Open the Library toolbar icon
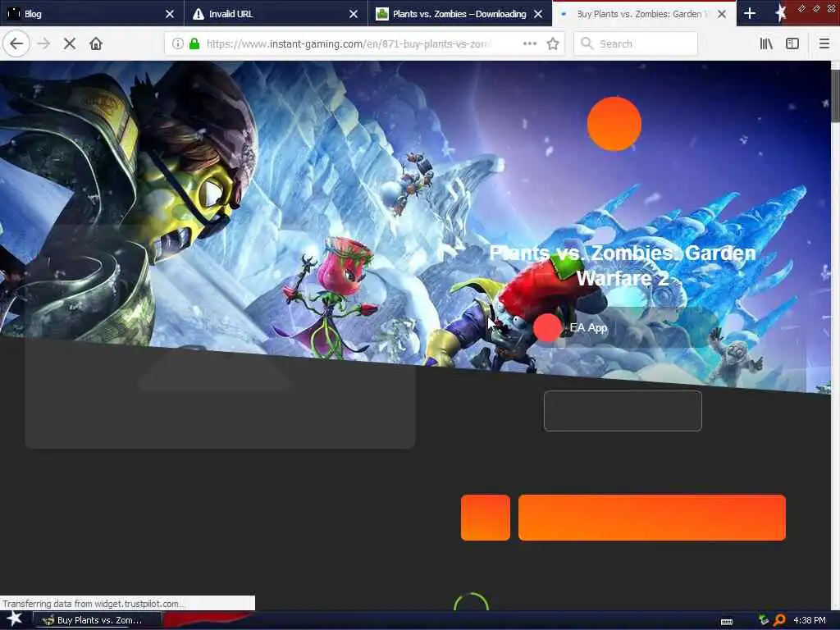The height and width of the screenshot is (630, 840). [766, 43]
